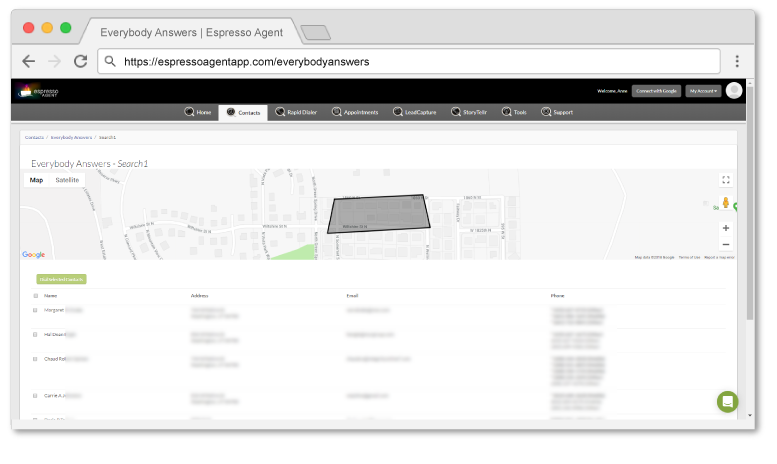Click the green macOS maximize window button
Screen dimensions: 777x464
click(65, 28)
